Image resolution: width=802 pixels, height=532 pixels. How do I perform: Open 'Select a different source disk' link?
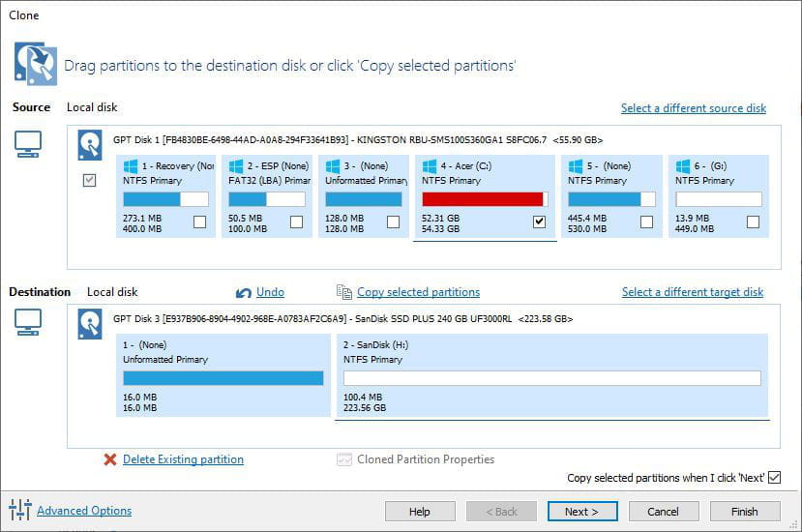coord(694,108)
